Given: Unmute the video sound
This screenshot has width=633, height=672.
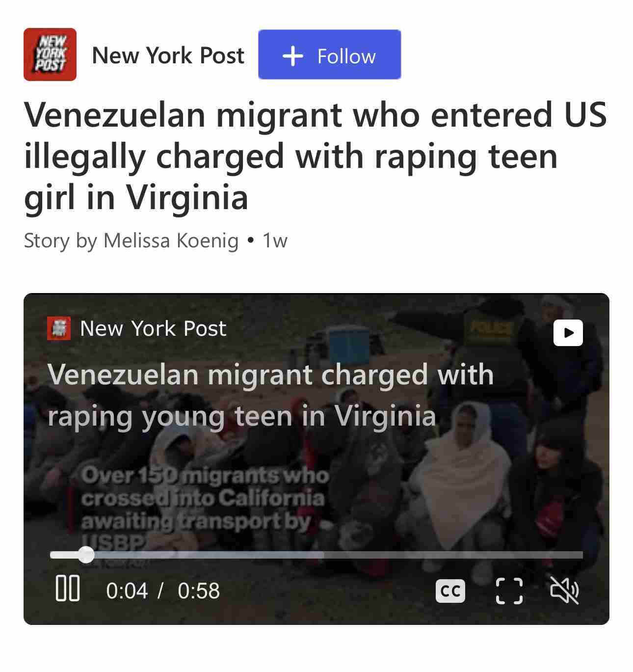Looking at the screenshot, I should [x=564, y=590].
